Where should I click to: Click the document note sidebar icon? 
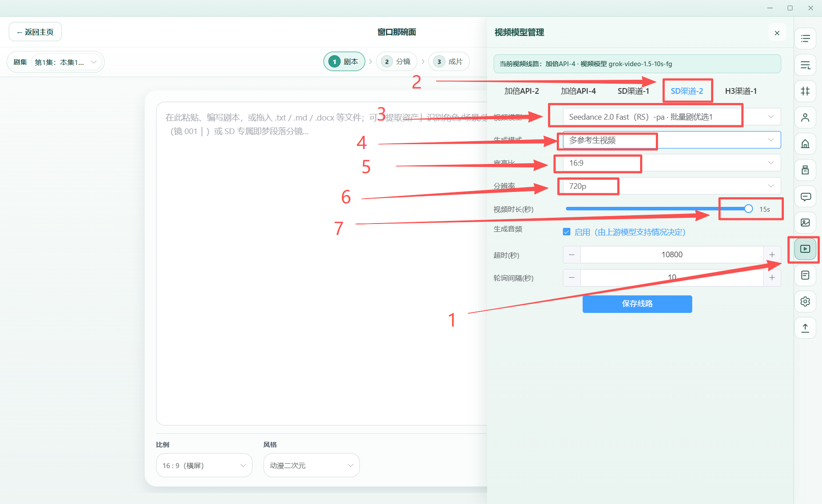tap(805, 275)
